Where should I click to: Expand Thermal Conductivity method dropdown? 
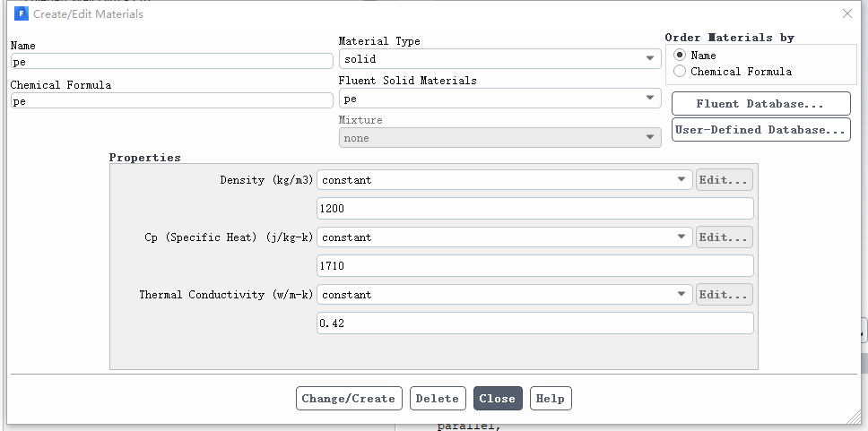[505, 295]
